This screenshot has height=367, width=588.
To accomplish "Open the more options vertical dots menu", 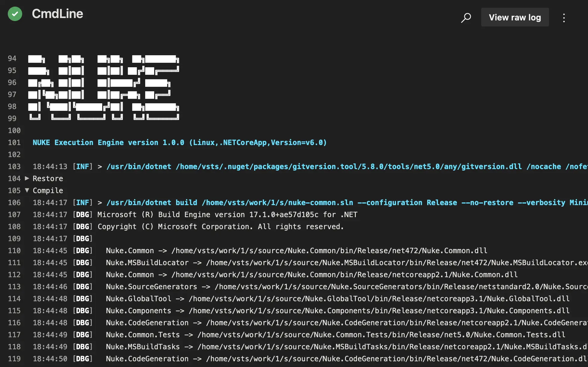I will (x=564, y=18).
